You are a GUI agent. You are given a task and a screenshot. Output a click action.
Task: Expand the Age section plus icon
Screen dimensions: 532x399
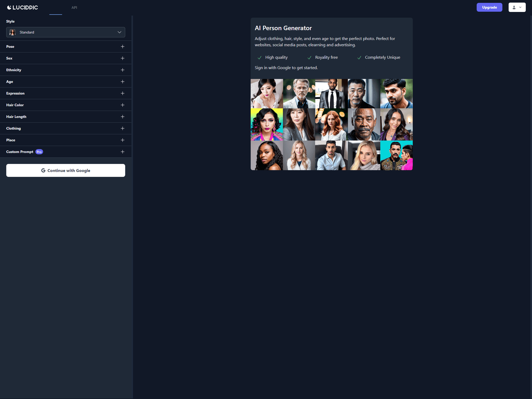click(123, 82)
